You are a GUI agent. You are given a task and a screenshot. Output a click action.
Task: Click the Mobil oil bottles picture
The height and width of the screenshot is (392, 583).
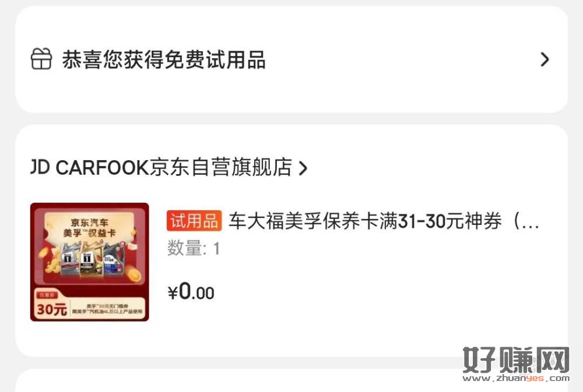point(93,258)
